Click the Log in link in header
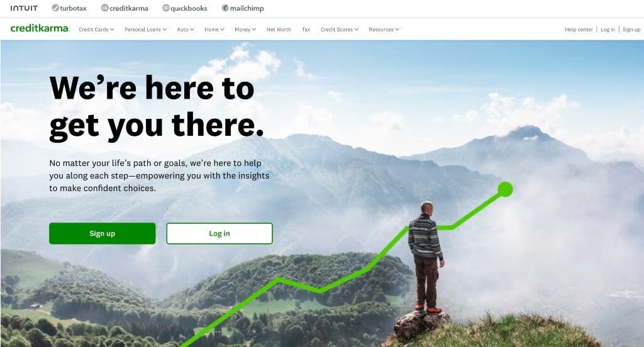This screenshot has height=347, width=644. point(608,30)
